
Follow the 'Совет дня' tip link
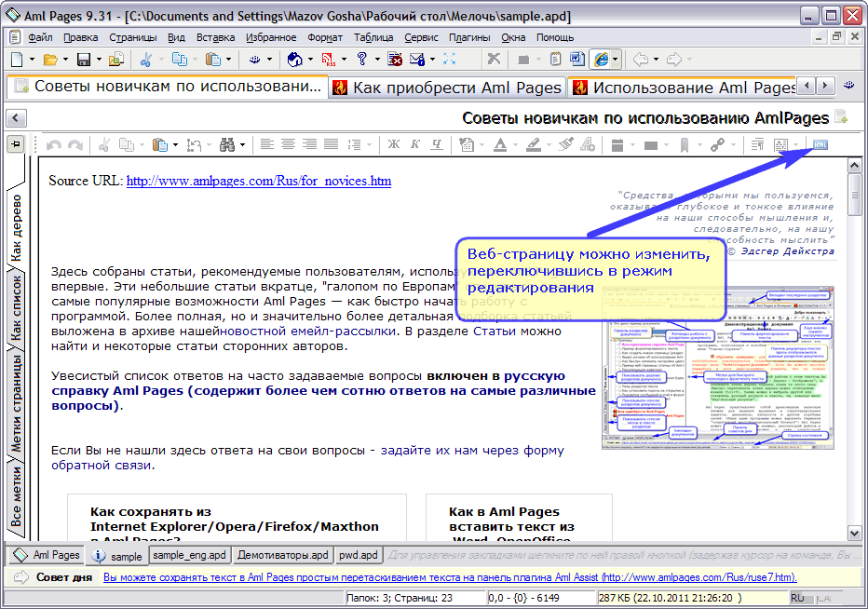[x=450, y=577]
